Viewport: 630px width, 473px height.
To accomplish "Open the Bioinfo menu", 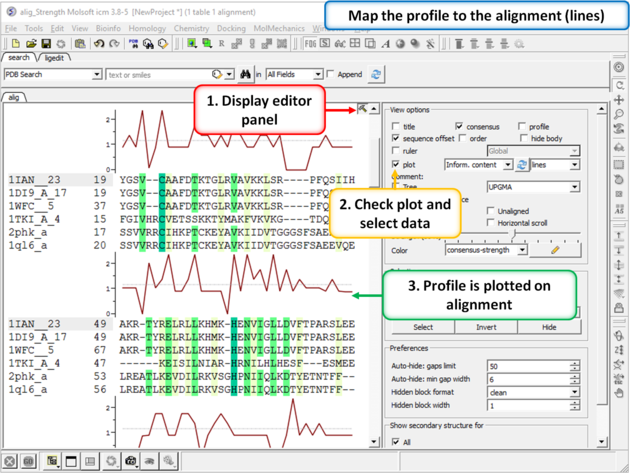I will coord(107,29).
